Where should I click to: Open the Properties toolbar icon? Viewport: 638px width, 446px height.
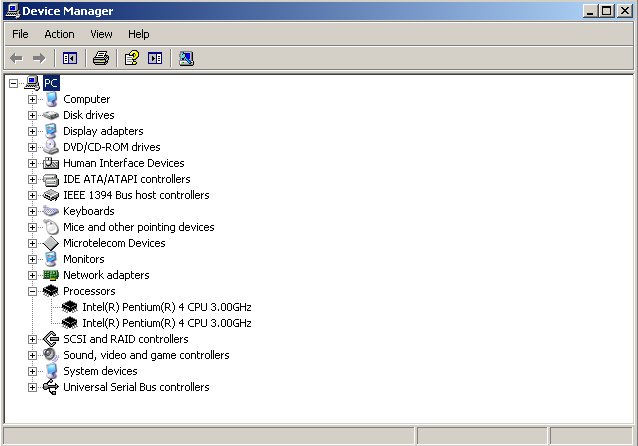[132, 58]
